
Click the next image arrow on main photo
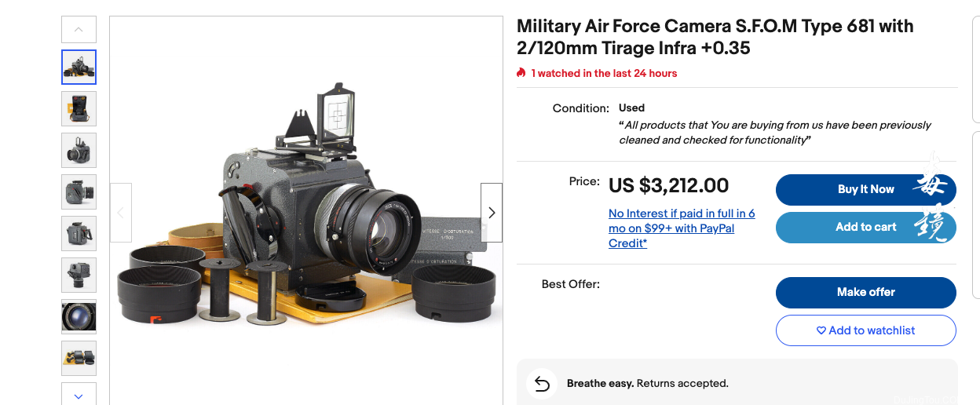pos(492,213)
